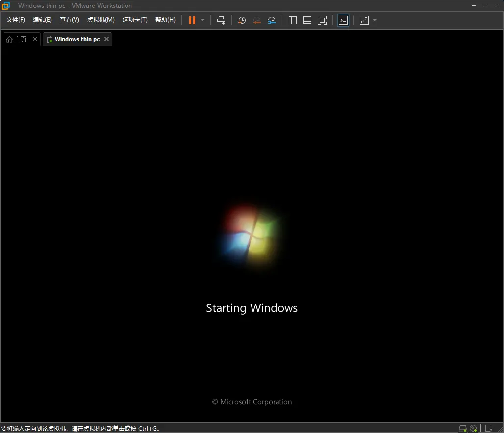This screenshot has height=433, width=504.
Task: Send Ctrl+Alt+Del to the VM
Action: tap(221, 20)
